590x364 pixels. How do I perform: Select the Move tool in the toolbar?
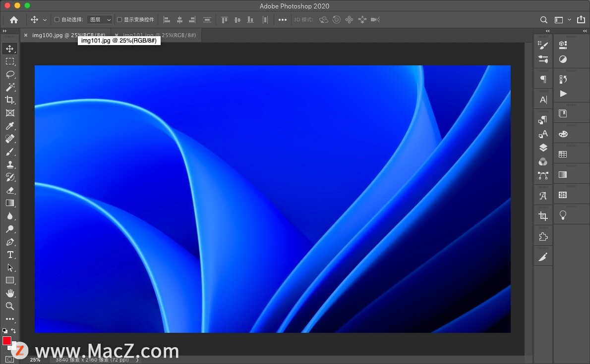[x=10, y=49]
